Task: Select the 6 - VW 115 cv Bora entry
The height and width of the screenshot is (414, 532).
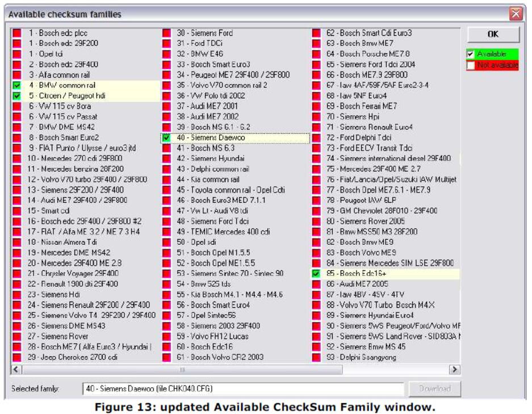Action: pyautogui.click(x=60, y=106)
